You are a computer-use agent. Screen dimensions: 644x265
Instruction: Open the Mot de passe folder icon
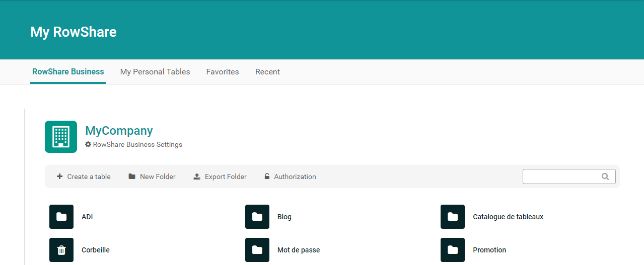tap(257, 250)
